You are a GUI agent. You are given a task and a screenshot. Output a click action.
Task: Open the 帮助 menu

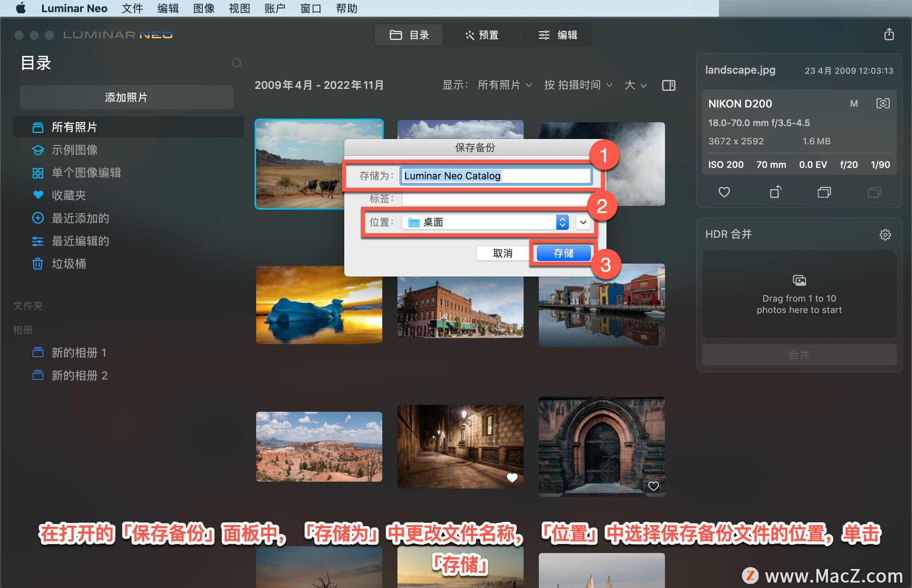coord(346,9)
